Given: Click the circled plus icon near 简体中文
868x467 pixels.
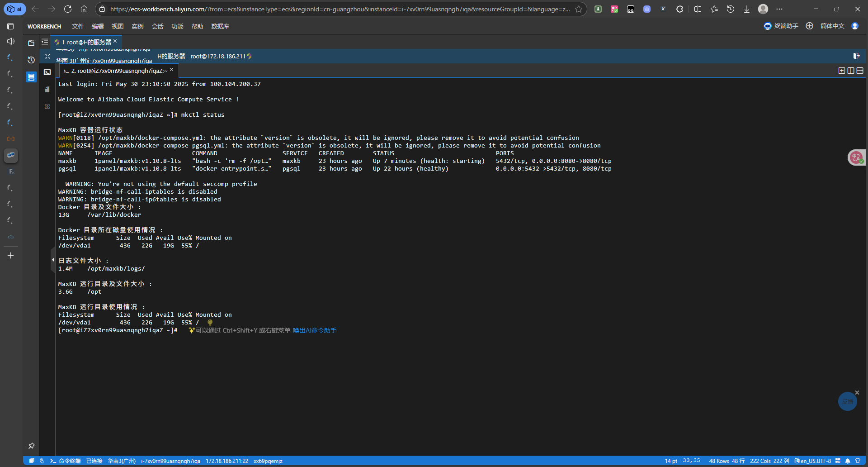Looking at the screenshot, I should [810, 26].
